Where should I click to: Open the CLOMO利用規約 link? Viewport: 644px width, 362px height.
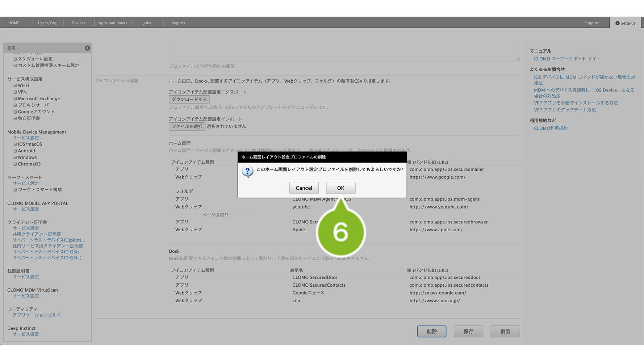pos(551,129)
